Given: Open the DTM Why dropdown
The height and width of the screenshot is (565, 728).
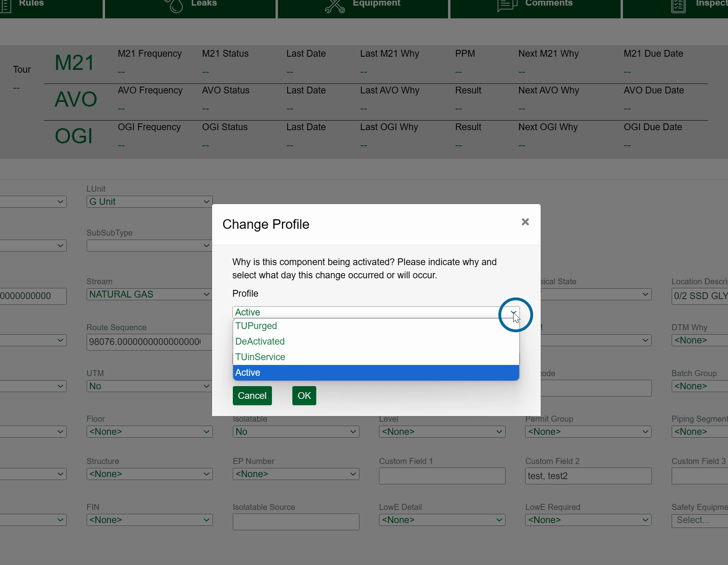Looking at the screenshot, I should pos(700,340).
